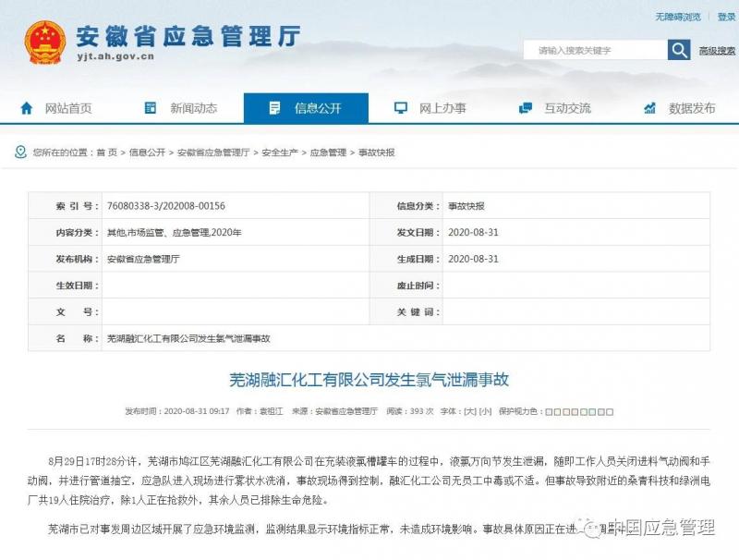Viewport: 739px width, 560px height.
Task: Click the chart icon beside 数据发布
Action: [650, 108]
